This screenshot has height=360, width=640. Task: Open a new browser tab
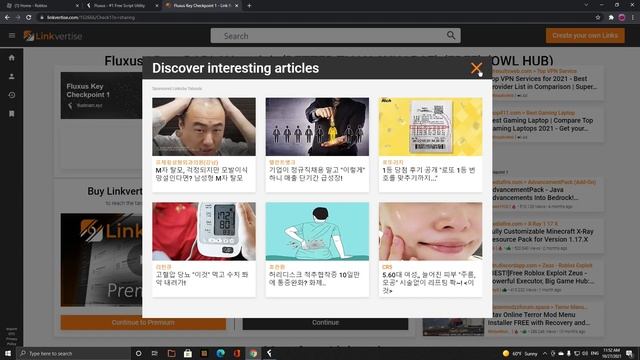coord(249,6)
